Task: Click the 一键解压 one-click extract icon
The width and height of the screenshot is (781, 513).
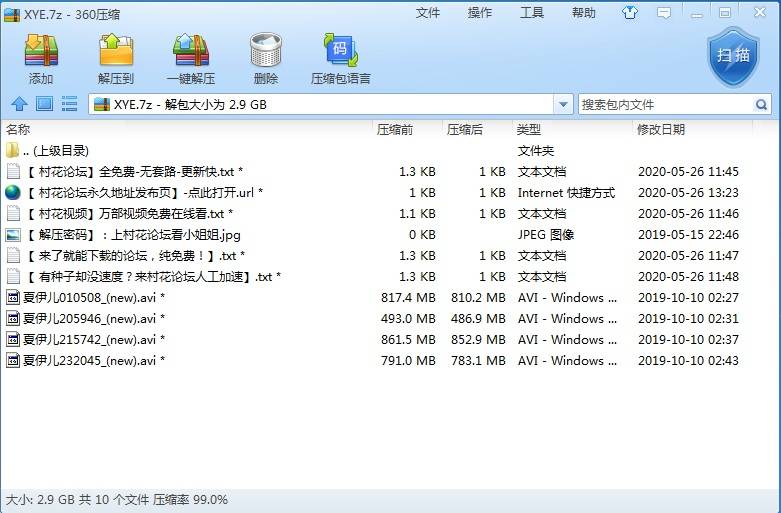Action: (x=190, y=59)
